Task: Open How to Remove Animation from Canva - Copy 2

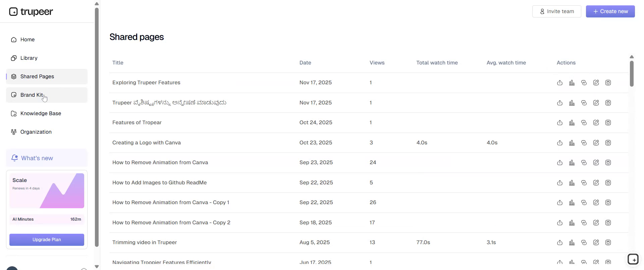Action: pyautogui.click(x=171, y=223)
